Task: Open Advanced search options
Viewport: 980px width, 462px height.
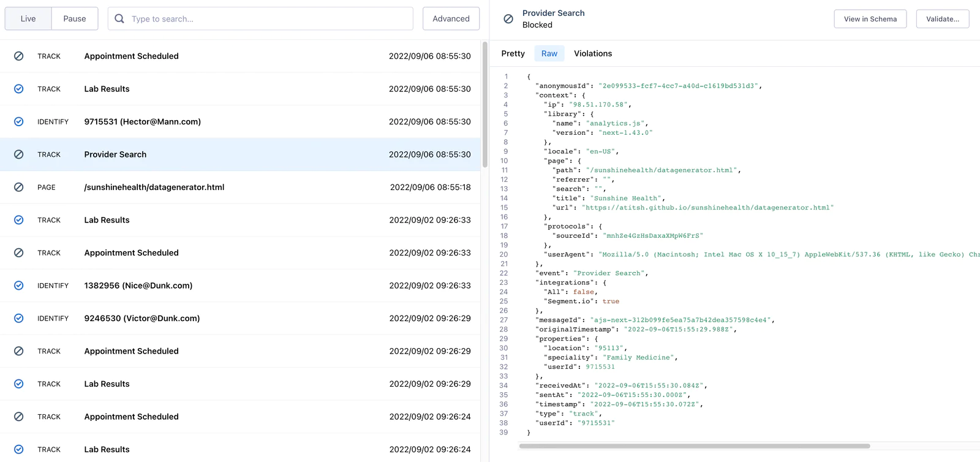Action: (451, 19)
